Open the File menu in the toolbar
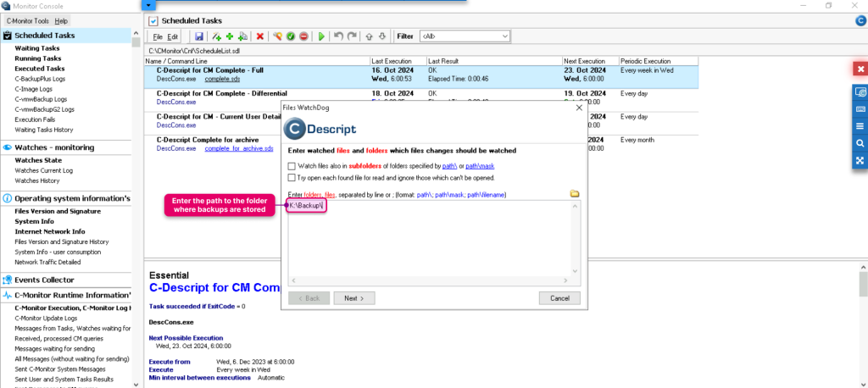The height and width of the screenshot is (388, 868). pyautogui.click(x=159, y=36)
